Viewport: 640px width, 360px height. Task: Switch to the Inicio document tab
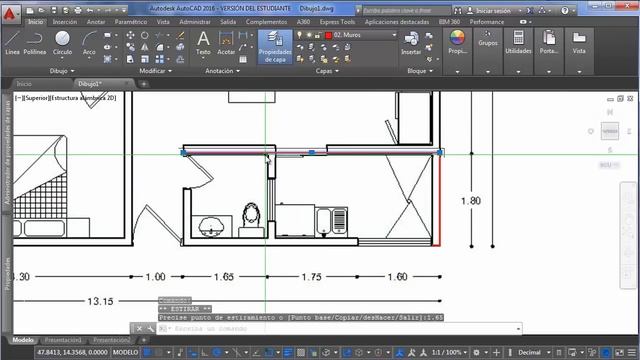24,84
